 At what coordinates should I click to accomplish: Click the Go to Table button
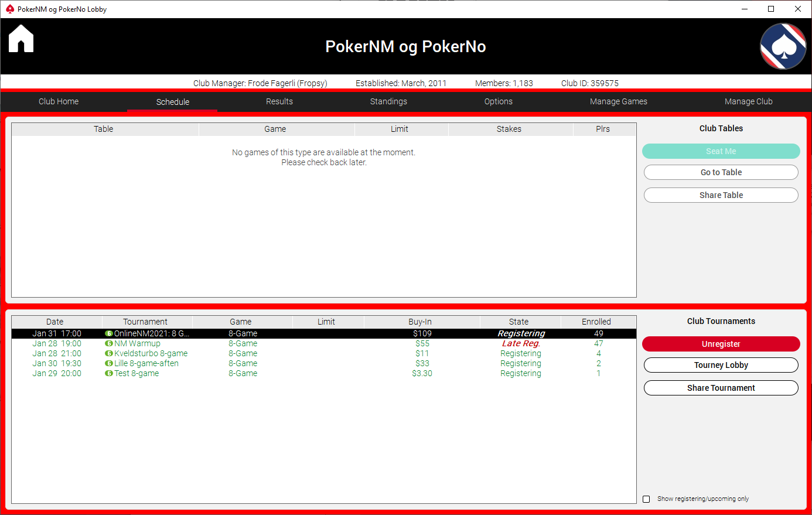721,172
